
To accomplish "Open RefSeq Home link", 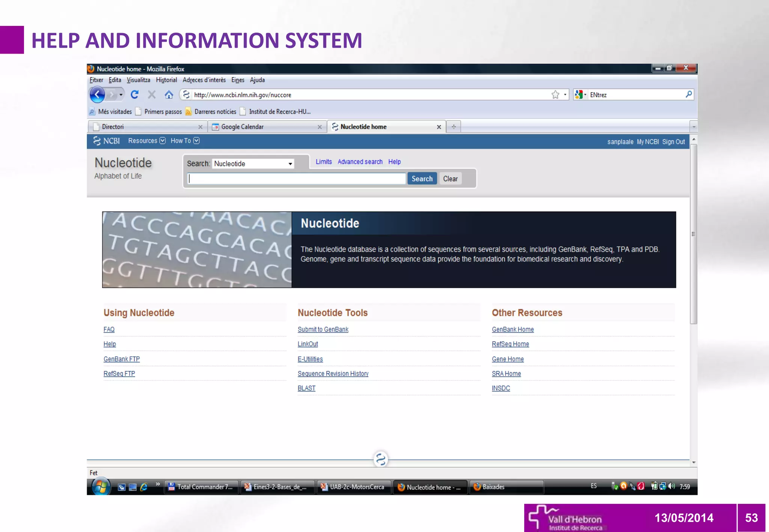I will coord(510,344).
